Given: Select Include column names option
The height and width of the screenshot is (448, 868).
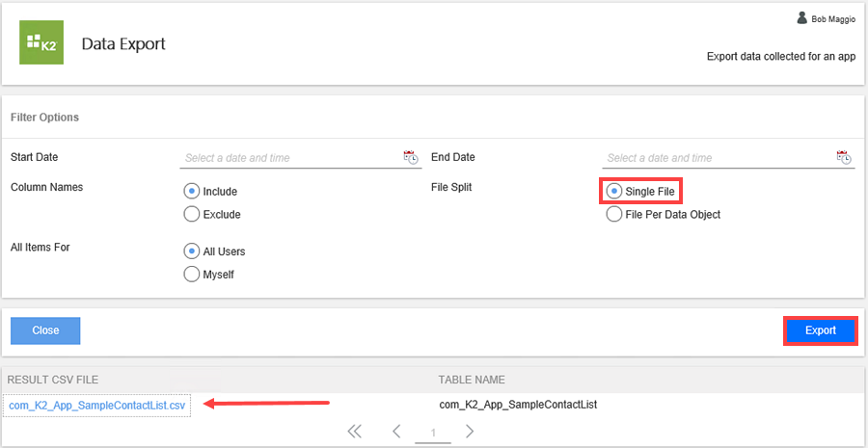Looking at the screenshot, I should [191, 191].
